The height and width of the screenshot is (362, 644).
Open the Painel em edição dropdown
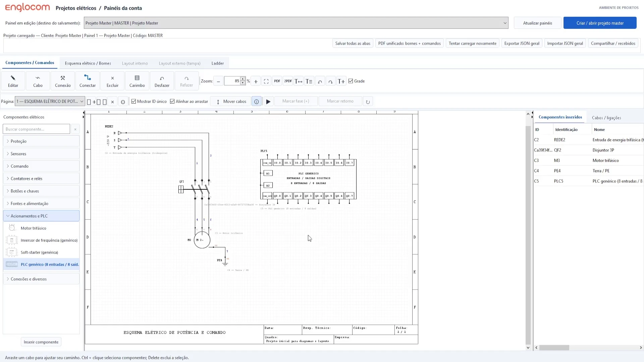click(296, 23)
